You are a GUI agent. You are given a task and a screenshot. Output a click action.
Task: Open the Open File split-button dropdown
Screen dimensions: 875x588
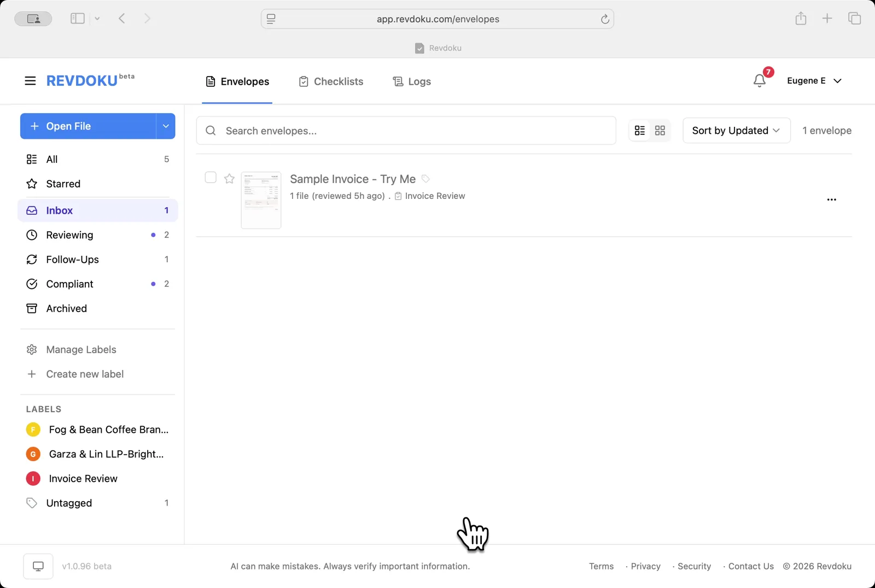click(x=165, y=126)
